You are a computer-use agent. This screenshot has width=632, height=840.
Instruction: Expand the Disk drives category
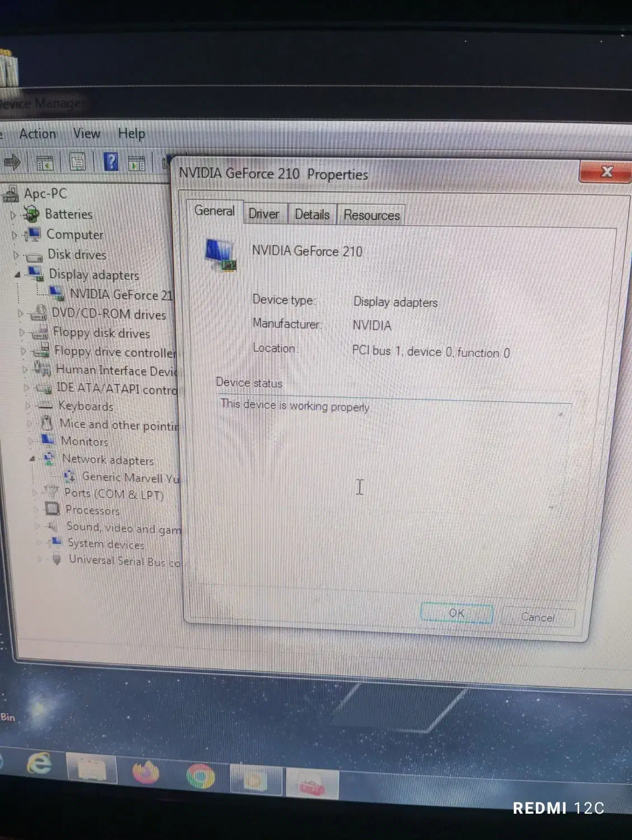pos(16,255)
